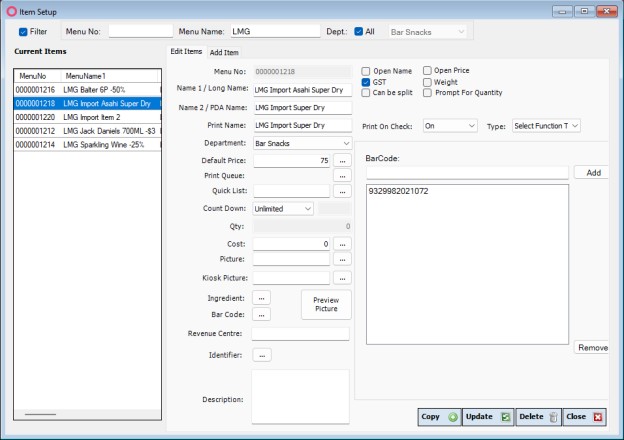Click the ellipsis button beside Print Queue
Image resolution: width=624 pixels, height=440 pixels.
tap(342, 176)
